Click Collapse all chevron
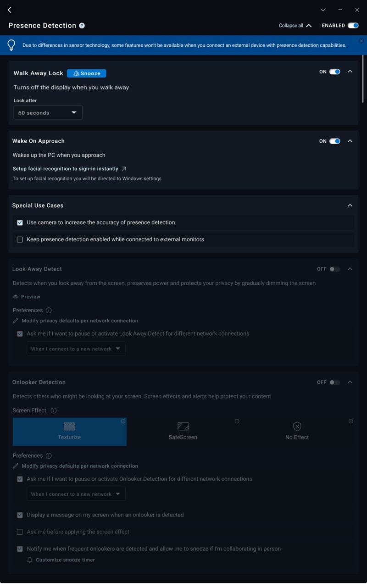The width and height of the screenshot is (367, 588). tap(309, 26)
